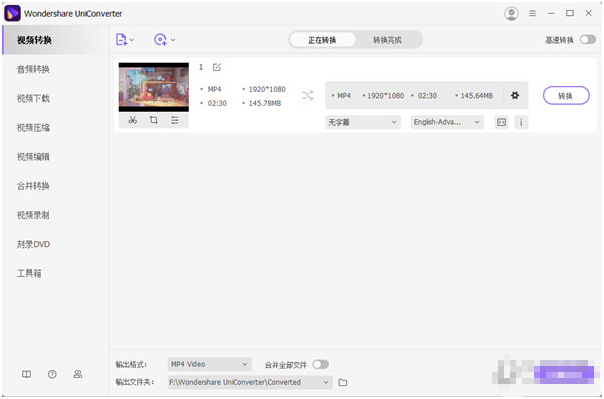Click the target file size 145.64MB text
Screen dimensions: 604x399
(476, 96)
